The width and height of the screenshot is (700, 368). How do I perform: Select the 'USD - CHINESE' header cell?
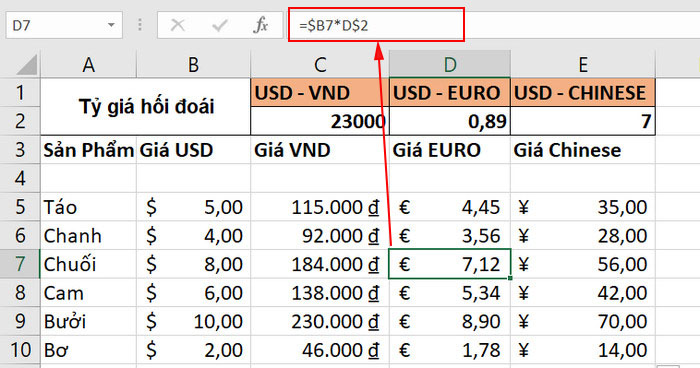[x=583, y=93]
